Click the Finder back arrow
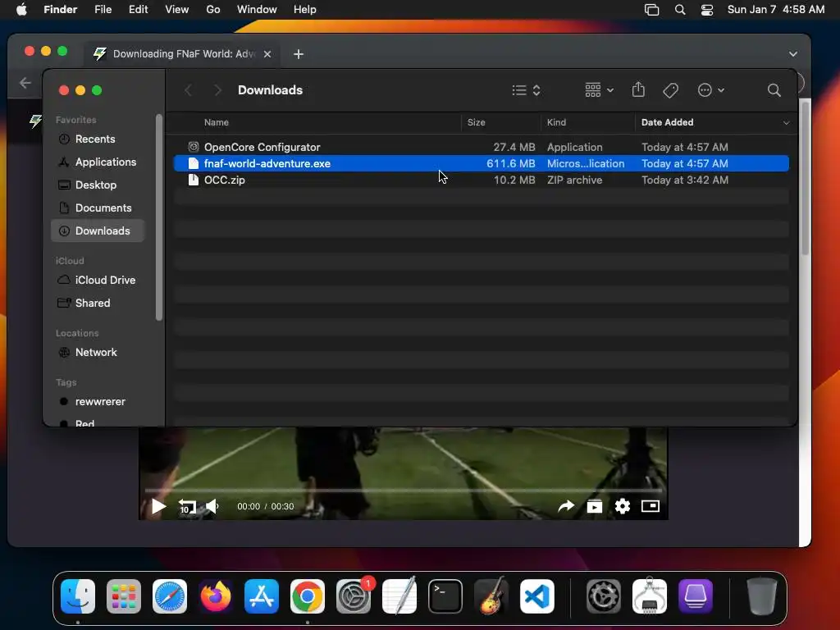The width and height of the screenshot is (840, 630). tap(188, 90)
